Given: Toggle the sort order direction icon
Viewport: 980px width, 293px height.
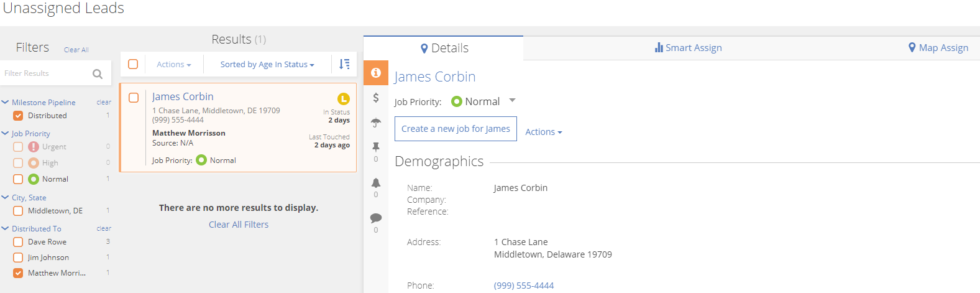Looking at the screenshot, I should (x=344, y=64).
